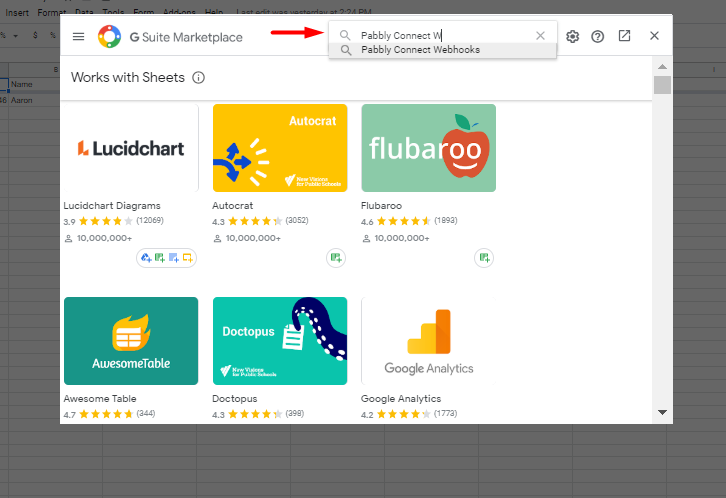Open the Google Analytics thumbnail
This screenshot has height=498, width=726.
point(428,341)
